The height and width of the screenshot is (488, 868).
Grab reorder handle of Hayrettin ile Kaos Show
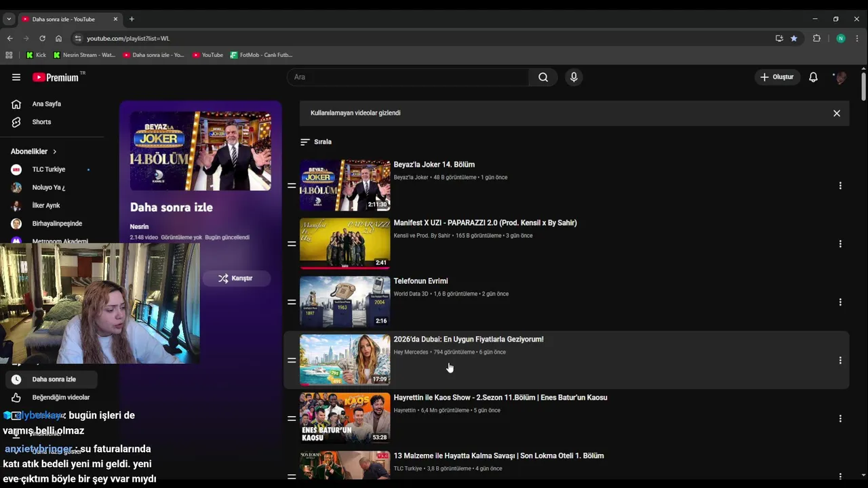292,419
